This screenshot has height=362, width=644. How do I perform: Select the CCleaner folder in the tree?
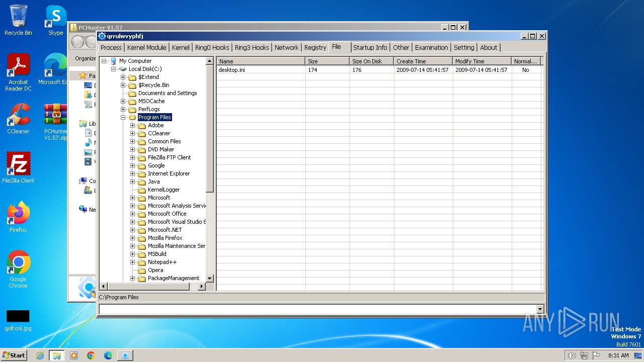(x=159, y=133)
